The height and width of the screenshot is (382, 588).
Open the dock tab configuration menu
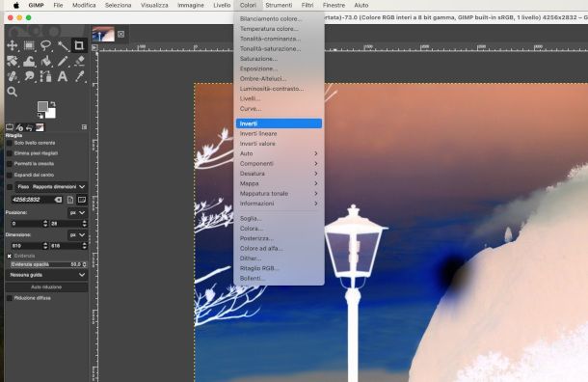[84, 127]
